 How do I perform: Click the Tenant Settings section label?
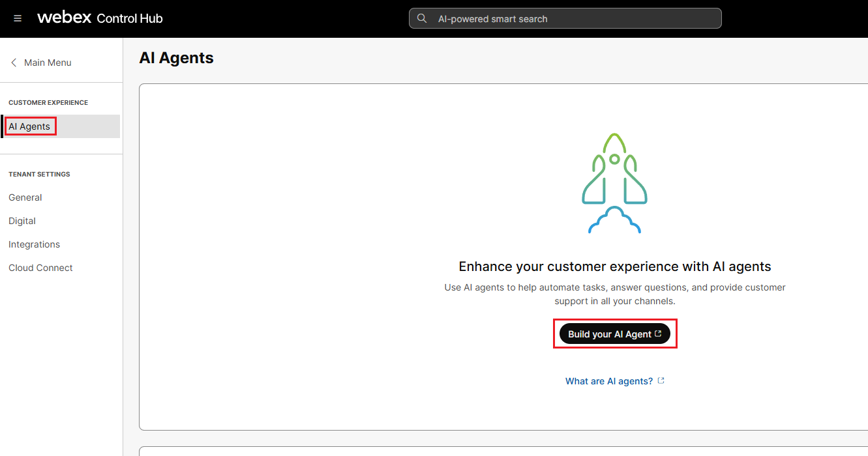[x=39, y=174]
